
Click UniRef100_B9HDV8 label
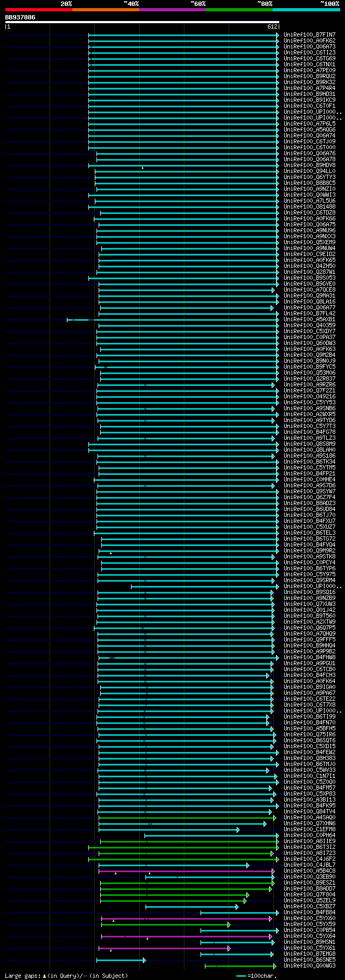pyautogui.click(x=309, y=165)
